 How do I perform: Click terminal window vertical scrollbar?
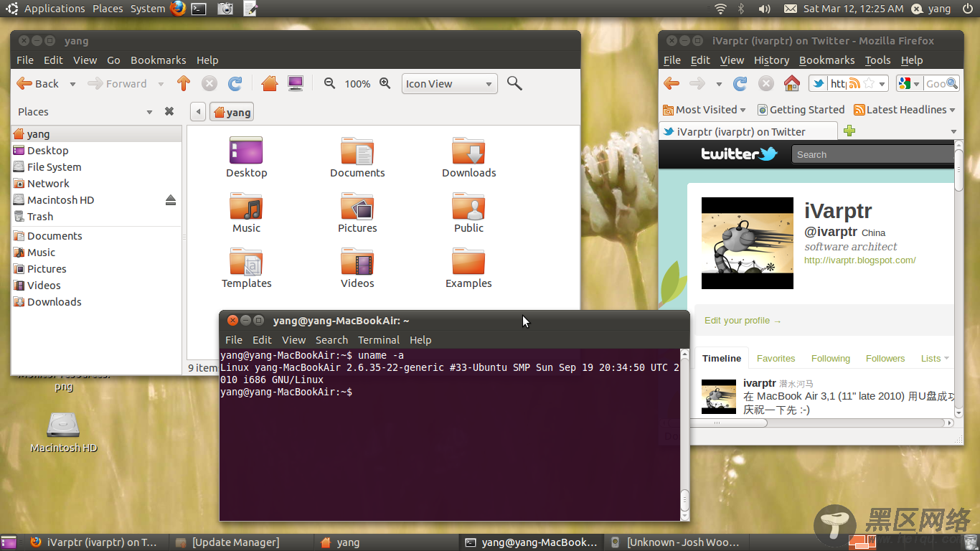pyautogui.click(x=684, y=434)
